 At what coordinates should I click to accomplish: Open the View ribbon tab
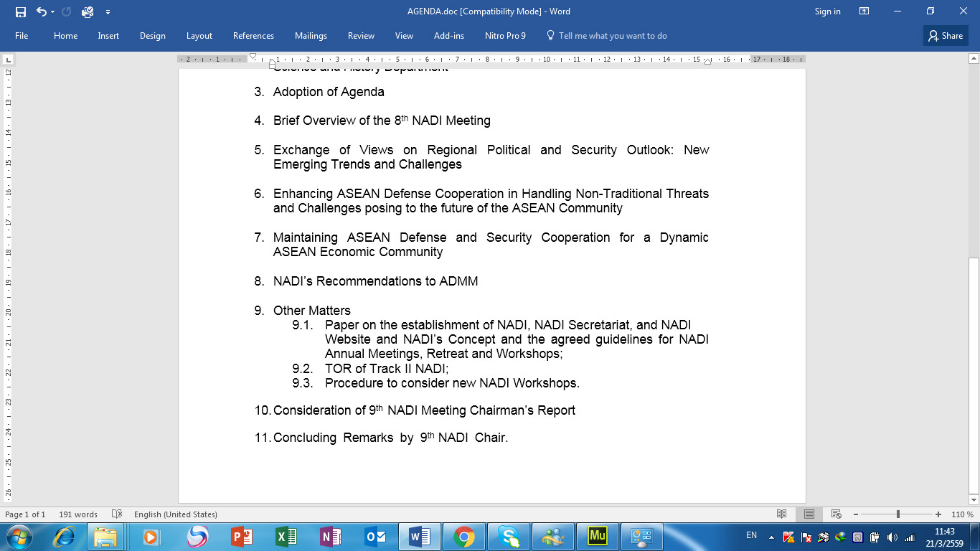pos(404,36)
